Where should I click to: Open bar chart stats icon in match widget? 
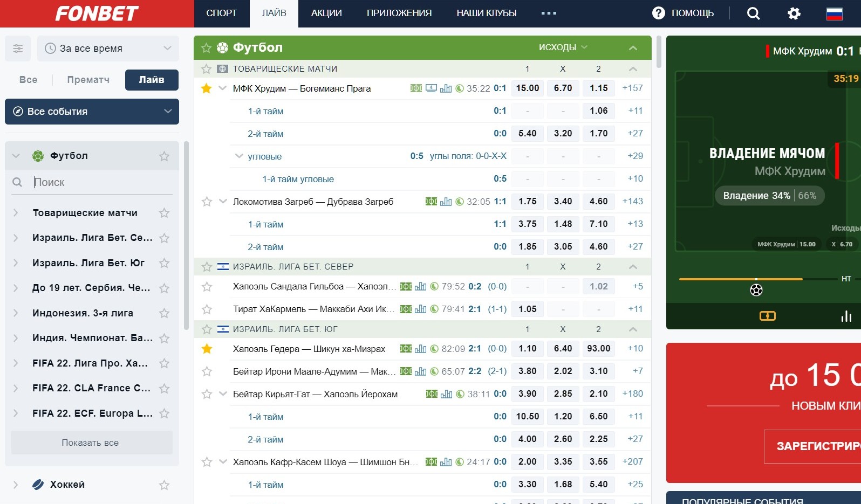[846, 316]
